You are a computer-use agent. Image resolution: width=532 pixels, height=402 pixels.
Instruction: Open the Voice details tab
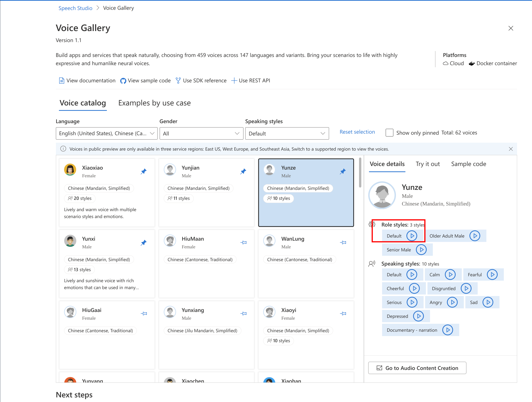tap(387, 164)
